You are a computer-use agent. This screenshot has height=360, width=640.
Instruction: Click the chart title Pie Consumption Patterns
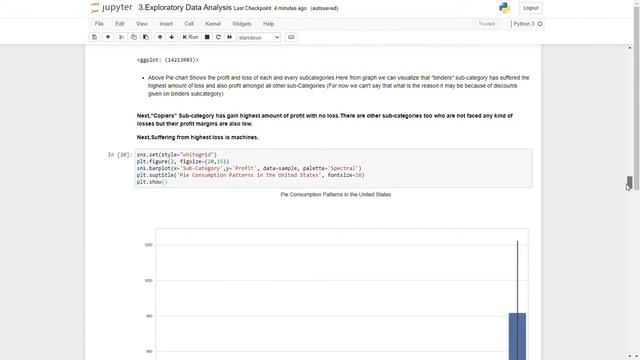(x=336, y=194)
